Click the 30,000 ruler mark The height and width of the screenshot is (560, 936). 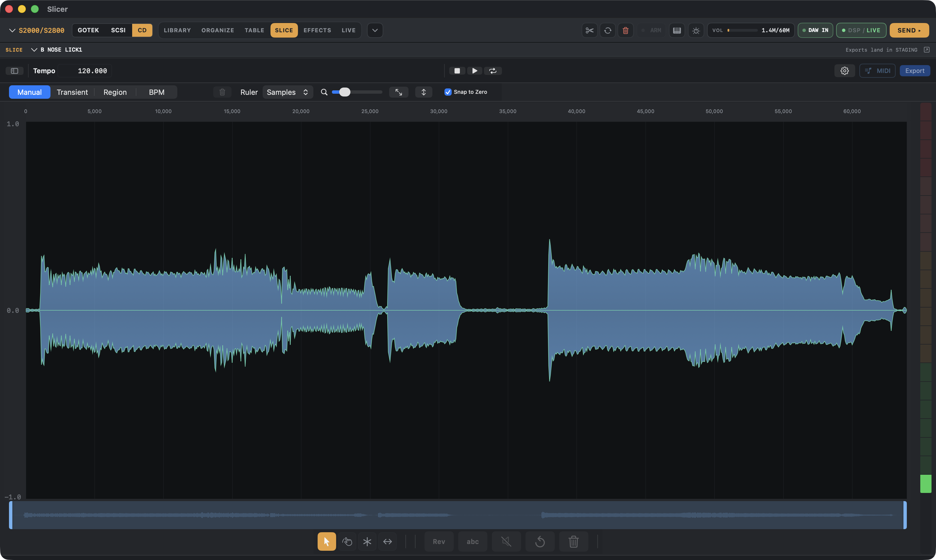pyautogui.click(x=438, y=111)
